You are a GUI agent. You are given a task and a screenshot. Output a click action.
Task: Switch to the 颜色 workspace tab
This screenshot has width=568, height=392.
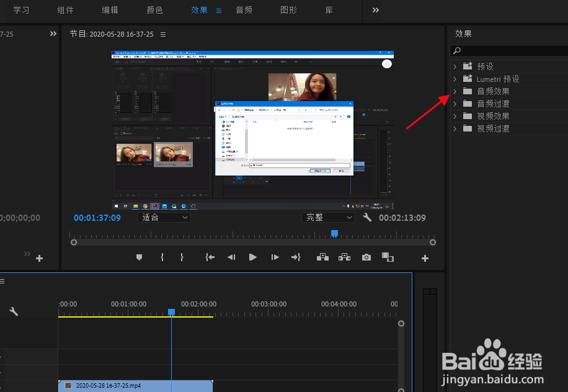pos(154,11)
